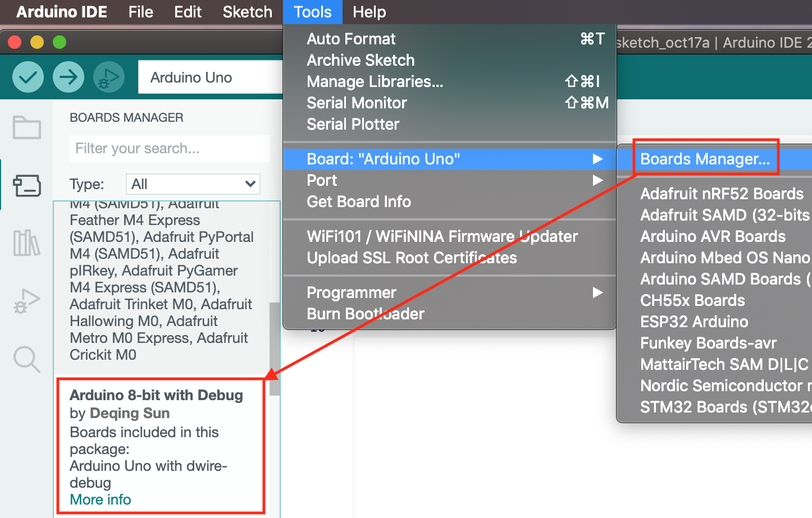812x518 pixels.
Task: Choose Arduino SAMD Boards submenu entry
Action: tap(714, 279)
